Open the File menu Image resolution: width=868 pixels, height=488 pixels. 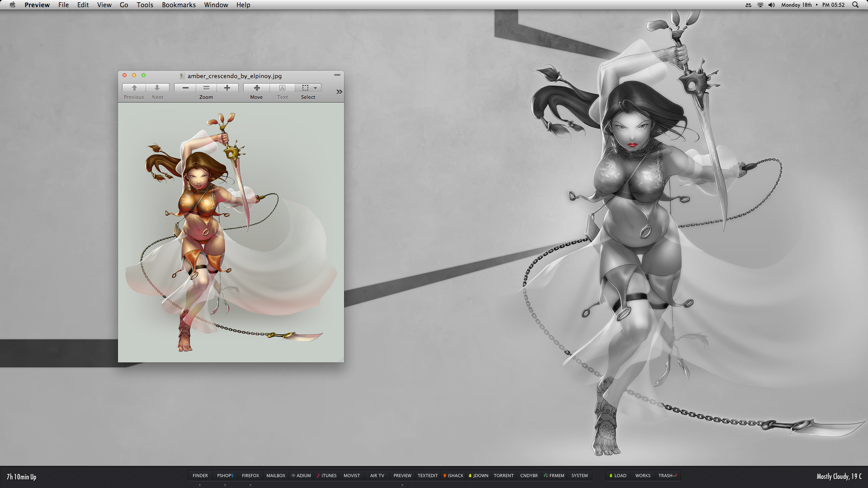click(x=63, y=5)
